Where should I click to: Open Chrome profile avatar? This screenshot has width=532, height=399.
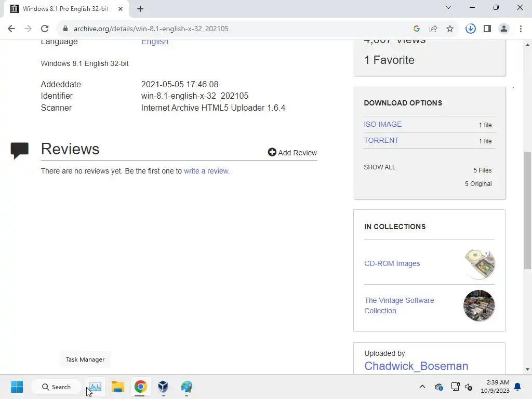(504, 29)
